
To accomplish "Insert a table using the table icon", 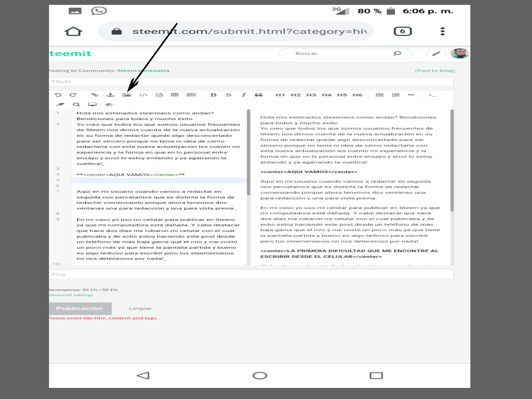I will (175, 95).
